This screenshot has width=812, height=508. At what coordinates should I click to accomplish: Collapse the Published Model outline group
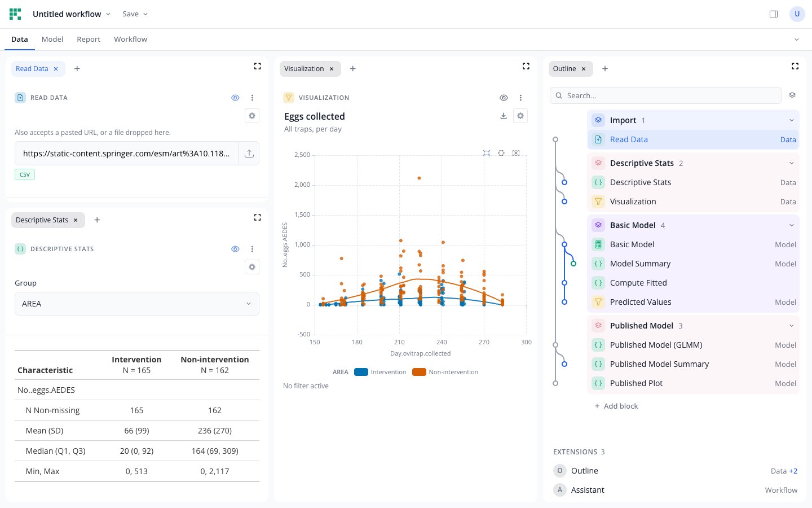click(x=791, y=326)
